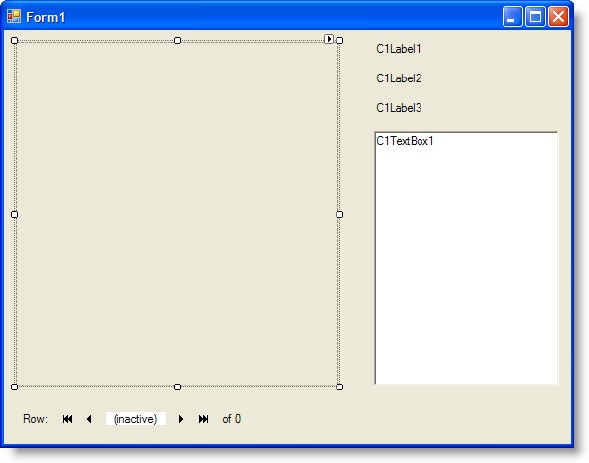This screenshot has height=463, width=589.
Task: Click the (inactive) row position field
Action: tap(136, 419)
